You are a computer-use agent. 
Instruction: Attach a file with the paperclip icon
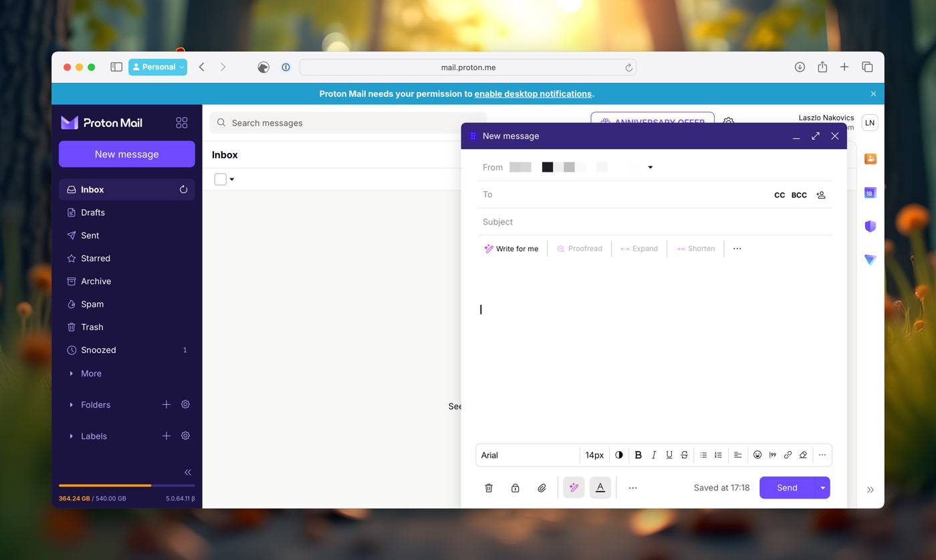542,488
